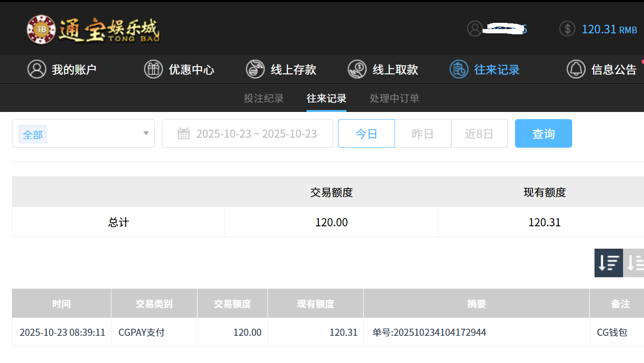
Task: Switch to the 投注纪录 tab
Action: point(264,98)
